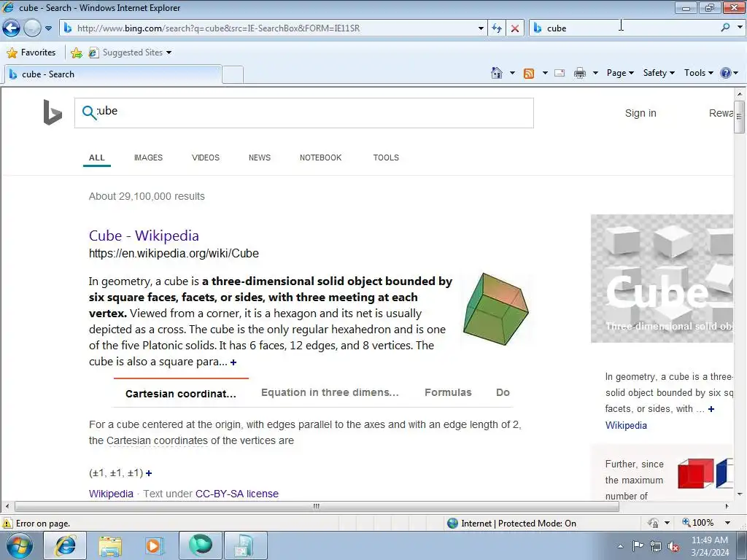Click Internet Explorer taskbar icon
The height and width of the screenshot is (560, 747).
[x=65, y=545]
